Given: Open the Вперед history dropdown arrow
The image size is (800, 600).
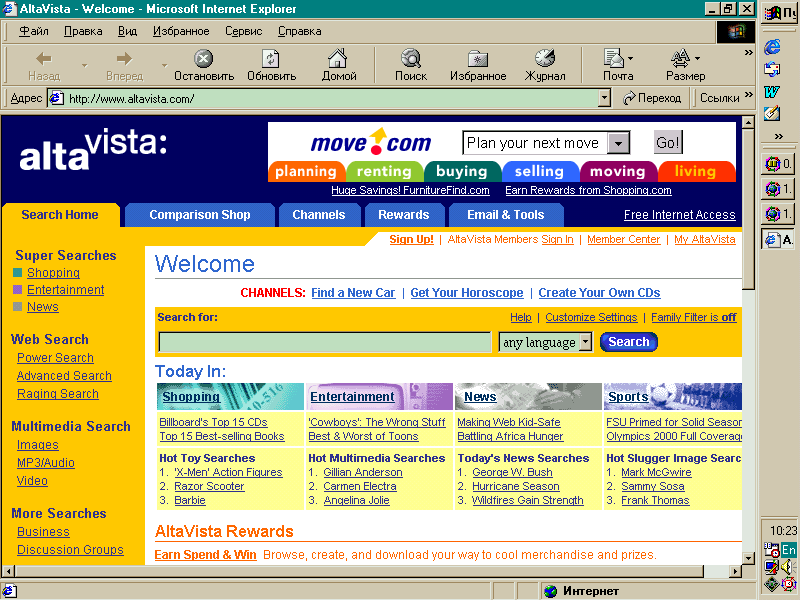Looking at the screenshot, I should (164, 65).
